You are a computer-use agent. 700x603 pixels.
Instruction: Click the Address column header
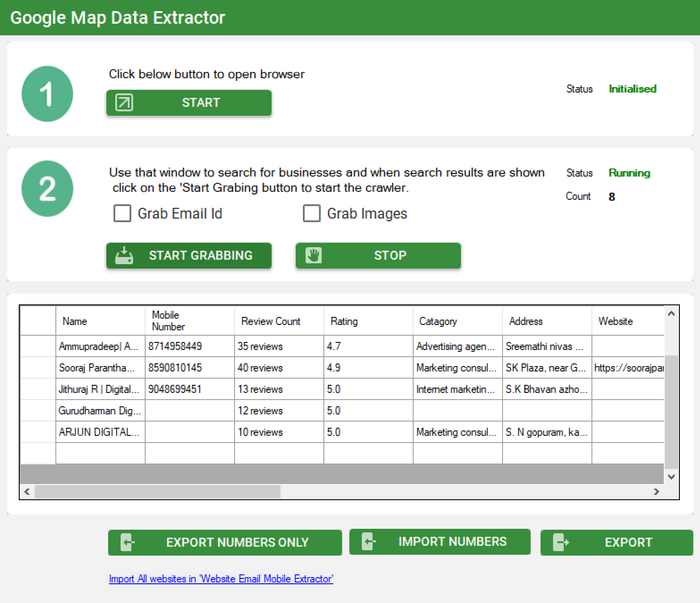[547, 321]
